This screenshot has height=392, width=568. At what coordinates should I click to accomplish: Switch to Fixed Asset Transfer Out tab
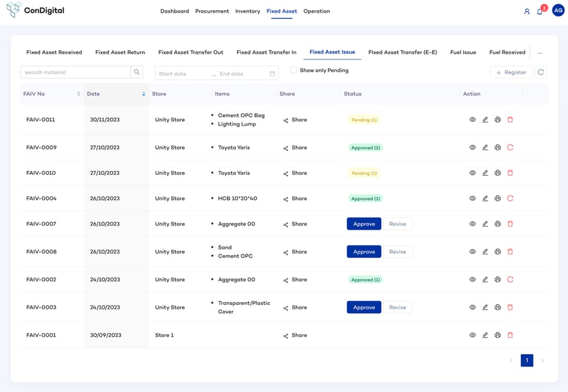pyautogui.click(x=191, y=52)
